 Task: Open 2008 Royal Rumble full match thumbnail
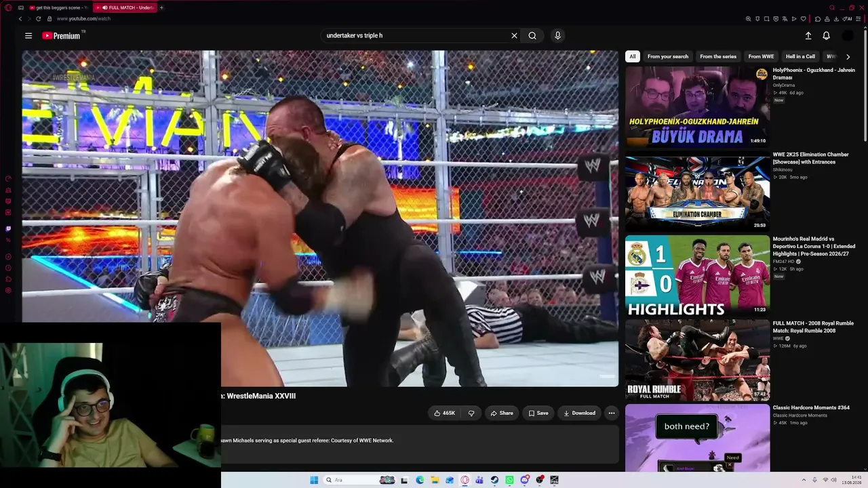697,360
